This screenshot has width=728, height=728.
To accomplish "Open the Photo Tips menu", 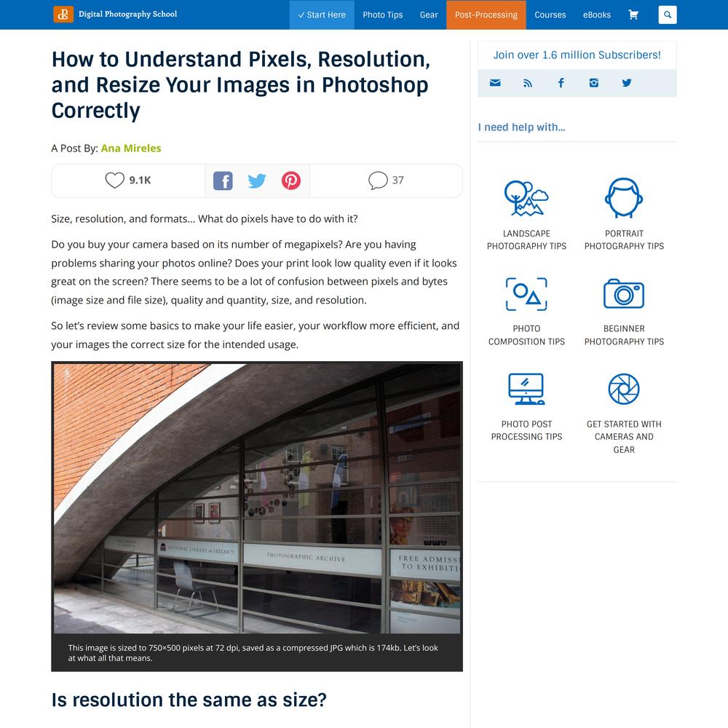I will [x=383, y=15].
